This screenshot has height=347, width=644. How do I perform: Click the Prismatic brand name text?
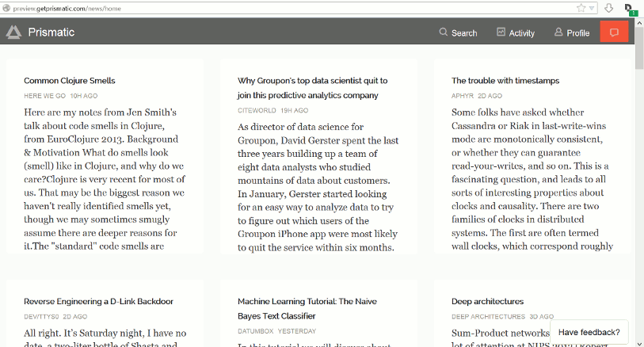click(51, 32)
